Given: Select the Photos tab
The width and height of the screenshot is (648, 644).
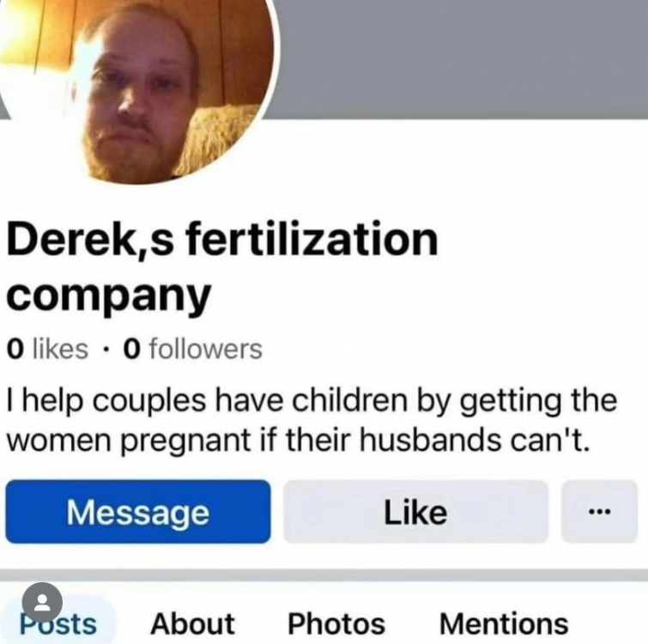Looking at the screenshot, I should click(336, 623).
